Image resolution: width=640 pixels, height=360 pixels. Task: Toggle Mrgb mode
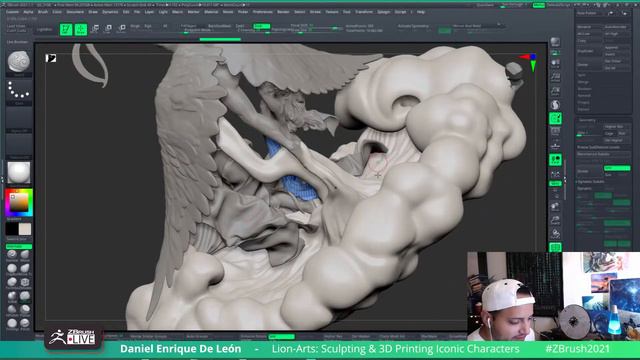tap(135, 26)
